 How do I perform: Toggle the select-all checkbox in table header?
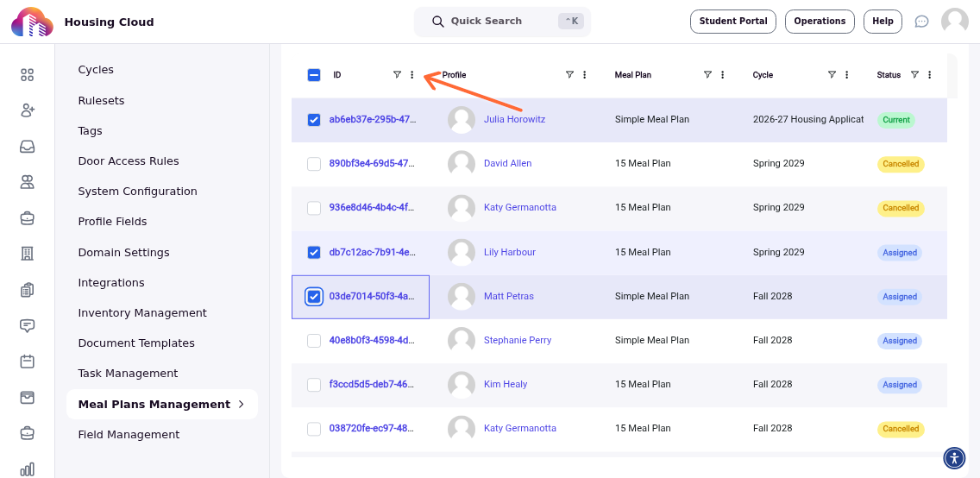click(314, 75)
